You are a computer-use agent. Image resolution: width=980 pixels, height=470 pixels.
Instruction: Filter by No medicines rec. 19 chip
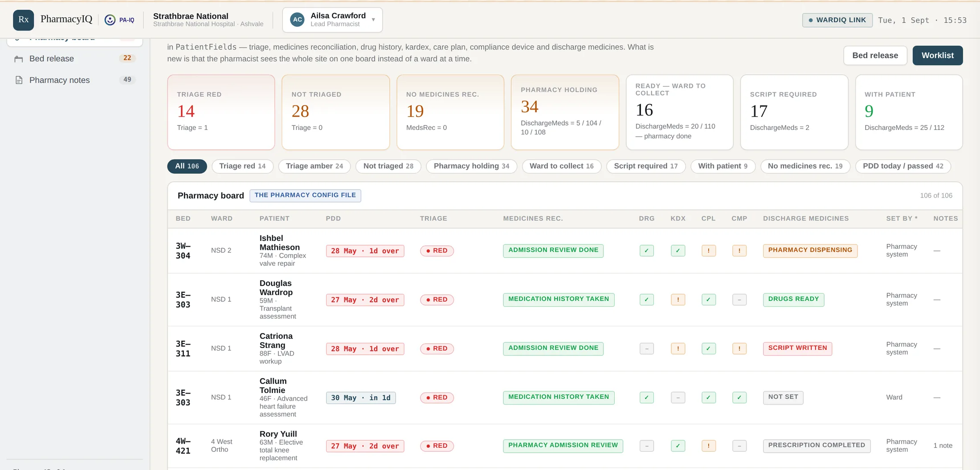pyautogui.click(x=805, y=166)
